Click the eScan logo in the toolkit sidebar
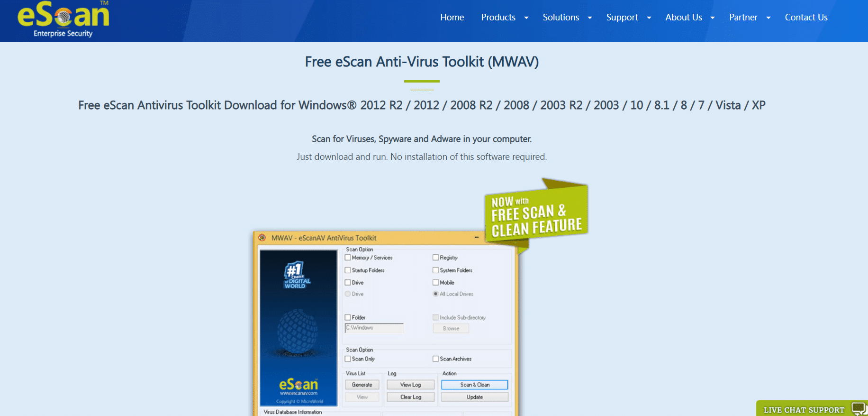Image resolution: width=868 pixels, height=416 pixels. coord(298,384)
